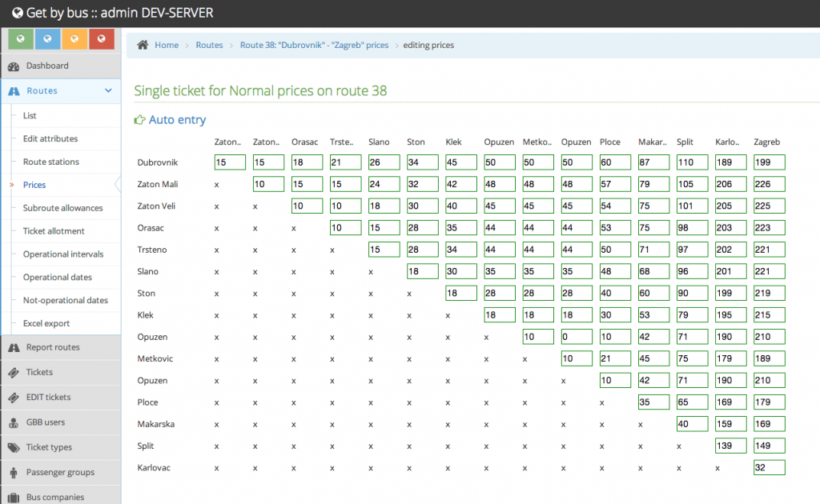The height and width of the screenshot is (504, 820).
Task: Click the EDIT tickets icon
Action: pos(14,398)
